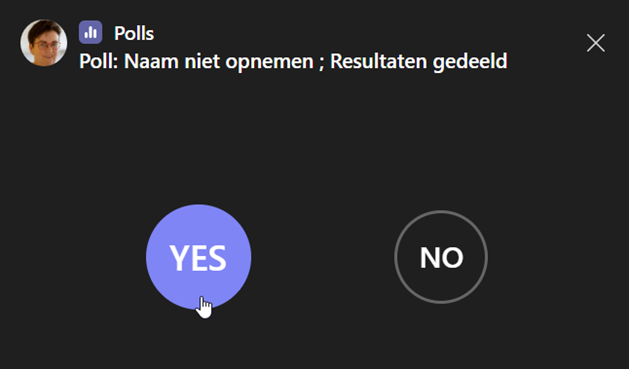Select the round photo thumbnail beside Polls
Viewport: 629px width, 369px height.
(x=44, y=43)
